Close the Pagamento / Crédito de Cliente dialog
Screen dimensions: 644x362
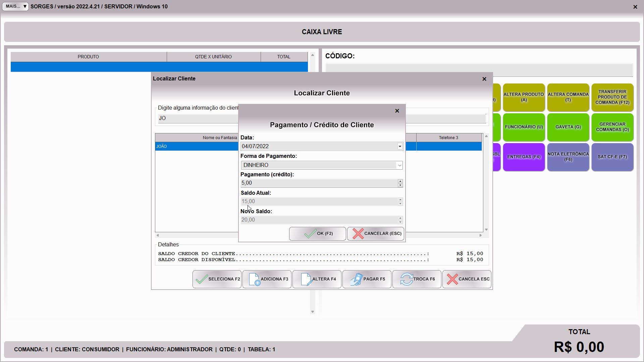(x=397, y=111)
